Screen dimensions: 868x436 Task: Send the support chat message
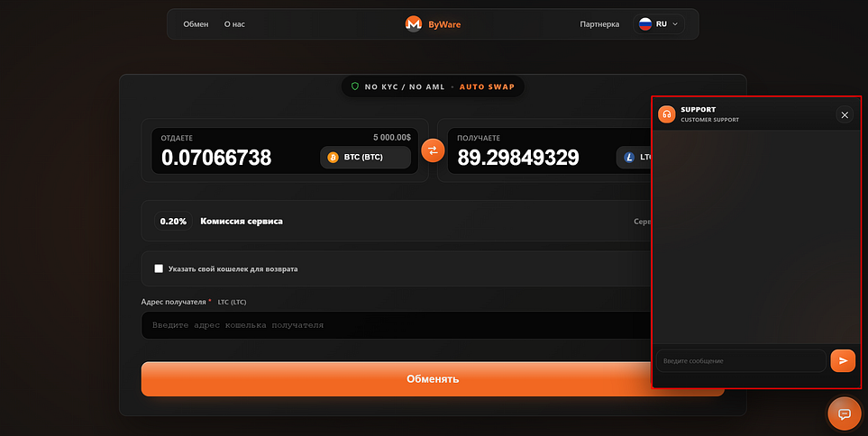pos(842,360)
